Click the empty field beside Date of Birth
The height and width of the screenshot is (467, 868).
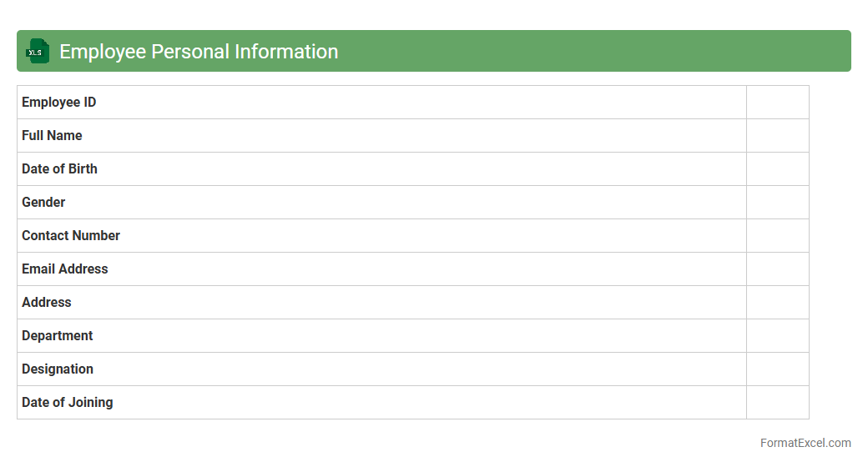click(x=777, y=169)
